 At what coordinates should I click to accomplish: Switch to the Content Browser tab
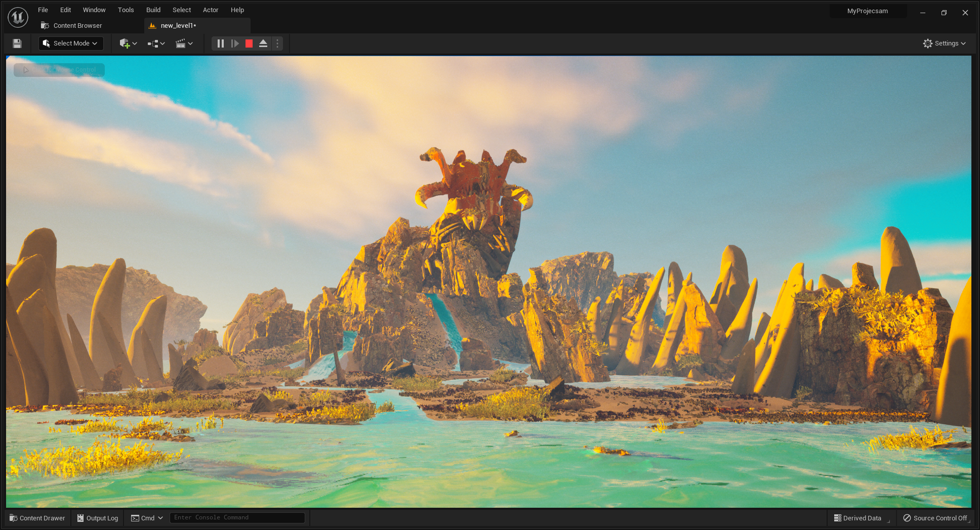[77, 26]
